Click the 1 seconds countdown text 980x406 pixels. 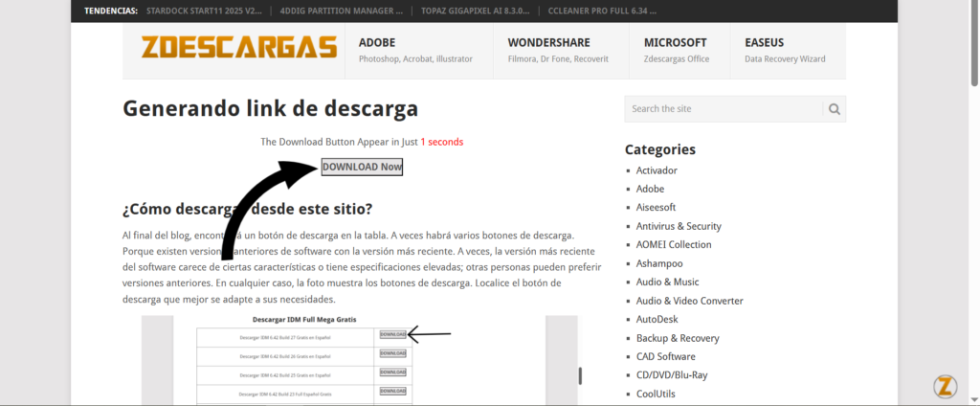tap(442, 142)
